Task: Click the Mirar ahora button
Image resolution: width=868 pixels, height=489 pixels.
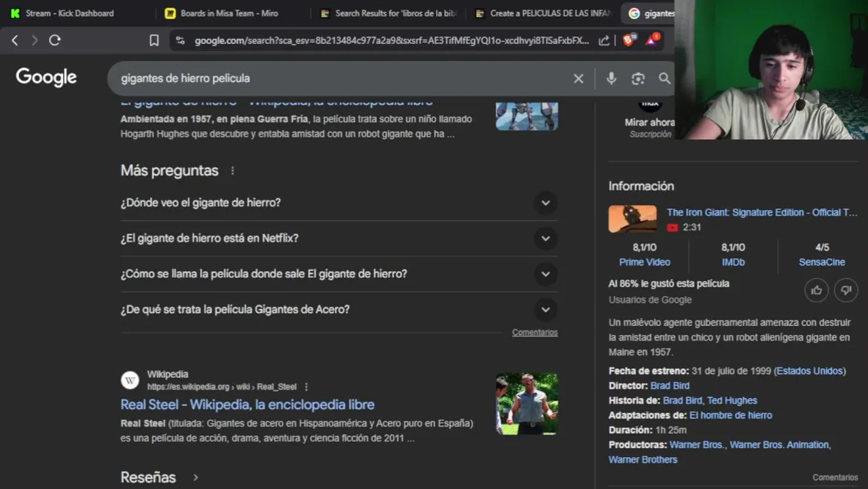Action: 650,122
